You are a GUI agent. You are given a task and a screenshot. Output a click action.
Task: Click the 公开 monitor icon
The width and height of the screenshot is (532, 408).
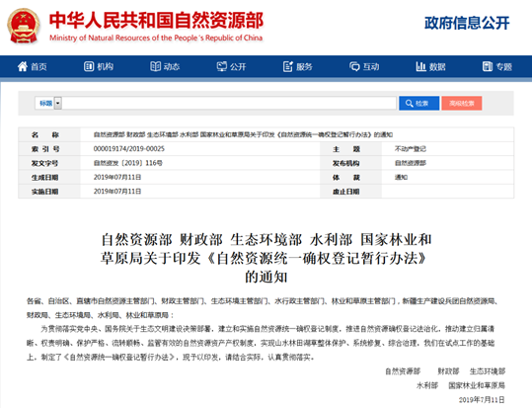click(221, 66)
